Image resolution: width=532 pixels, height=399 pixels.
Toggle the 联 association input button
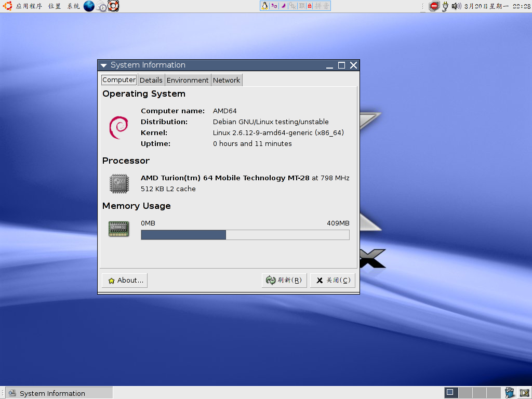pos(302,6)
